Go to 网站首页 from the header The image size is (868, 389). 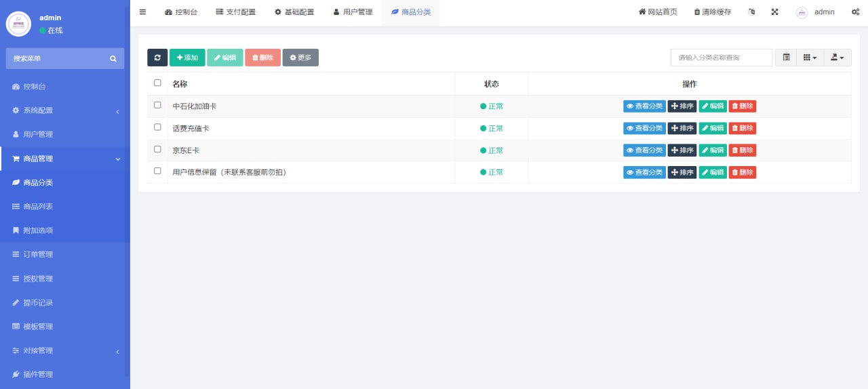pos(658,12)
